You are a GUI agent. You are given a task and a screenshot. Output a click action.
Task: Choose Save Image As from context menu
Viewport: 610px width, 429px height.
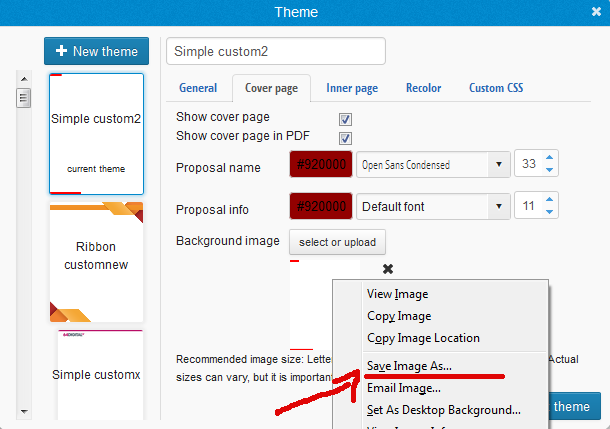(409, 366)
